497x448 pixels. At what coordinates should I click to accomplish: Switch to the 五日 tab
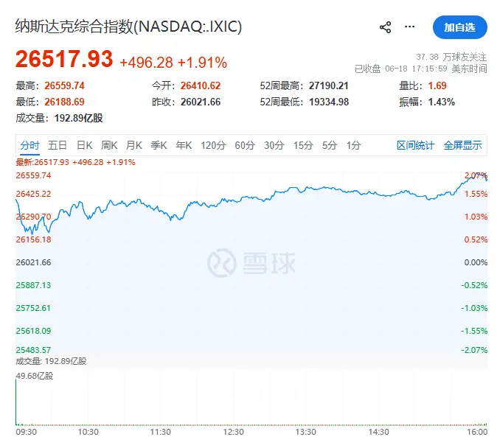click(58, 145)
